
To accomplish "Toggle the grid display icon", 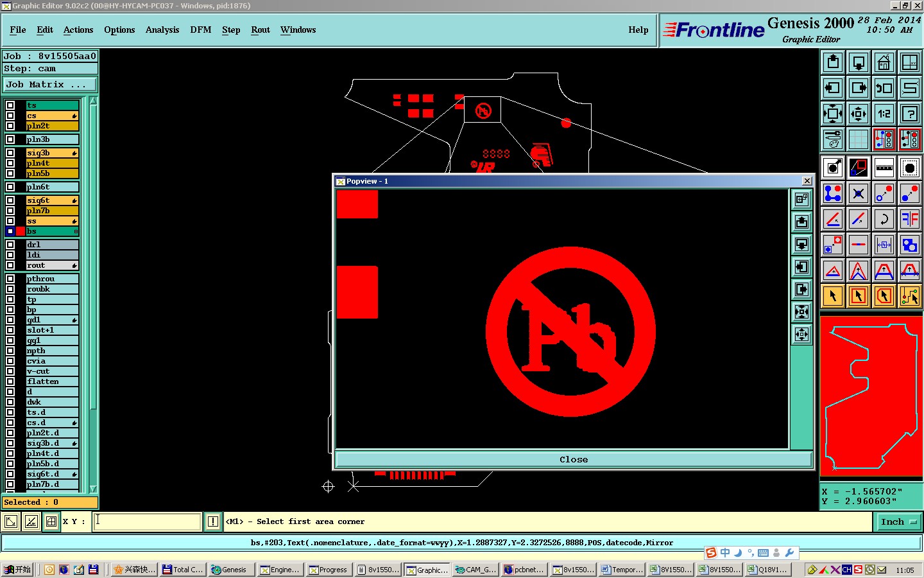I will (859, 139).
